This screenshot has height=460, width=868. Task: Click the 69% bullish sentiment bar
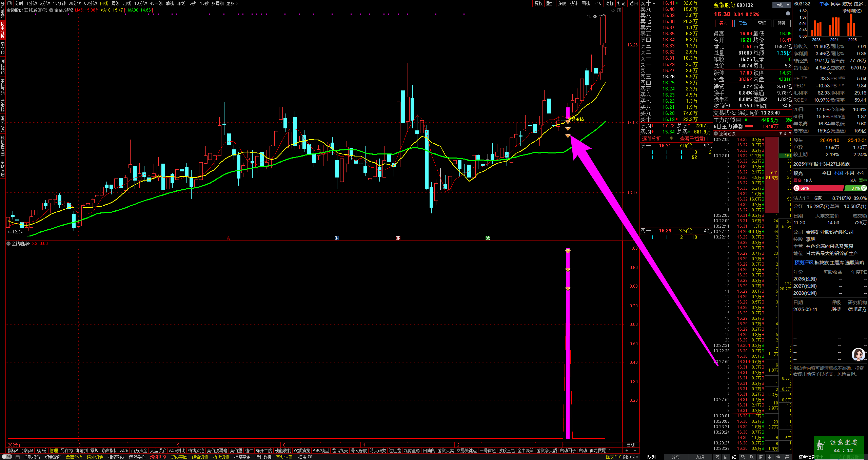[x=818, y=188]
